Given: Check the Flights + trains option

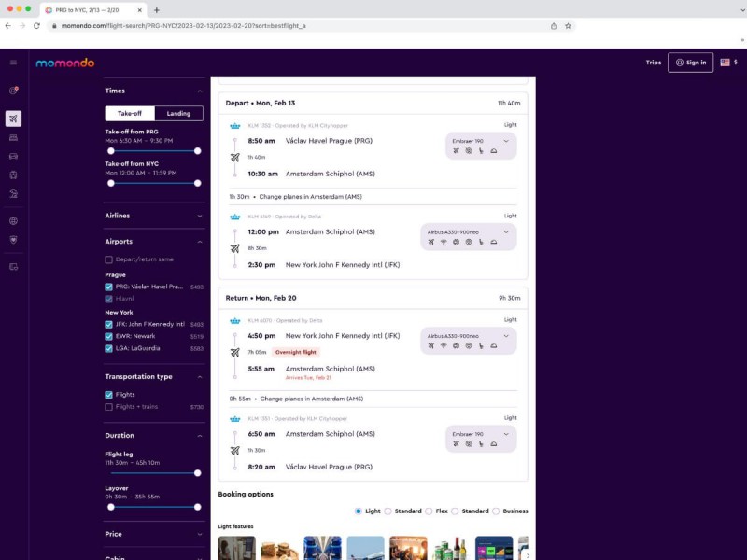Looking at the screenshot, I should (x=108, y=407).
